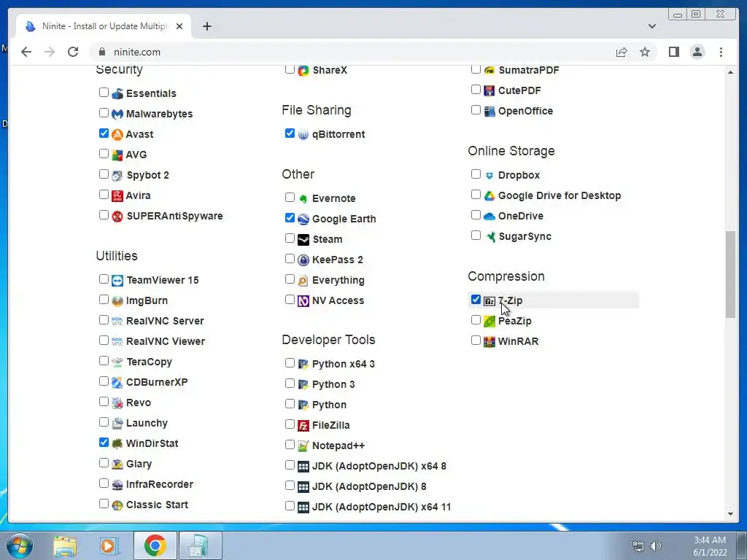Click the Malwarebytes app icon
Screen dimensions: 747x560
tap(117, 114)
